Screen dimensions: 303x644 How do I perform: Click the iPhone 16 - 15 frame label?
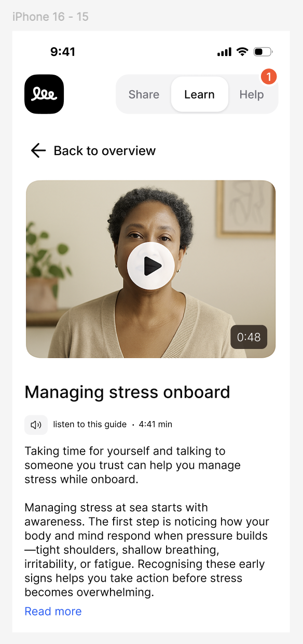click(x=50, y=17)
